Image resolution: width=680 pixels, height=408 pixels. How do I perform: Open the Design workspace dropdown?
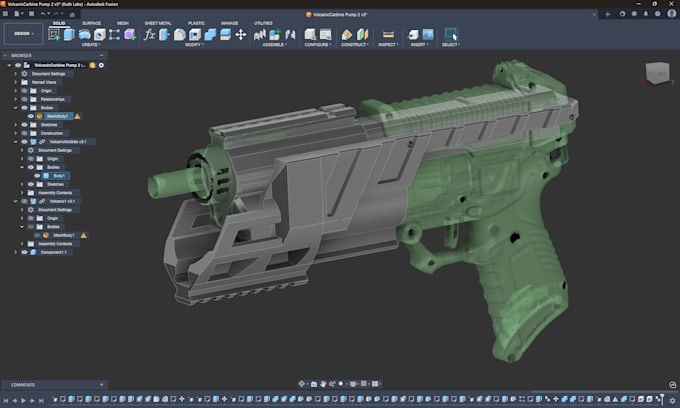(23, 34)
